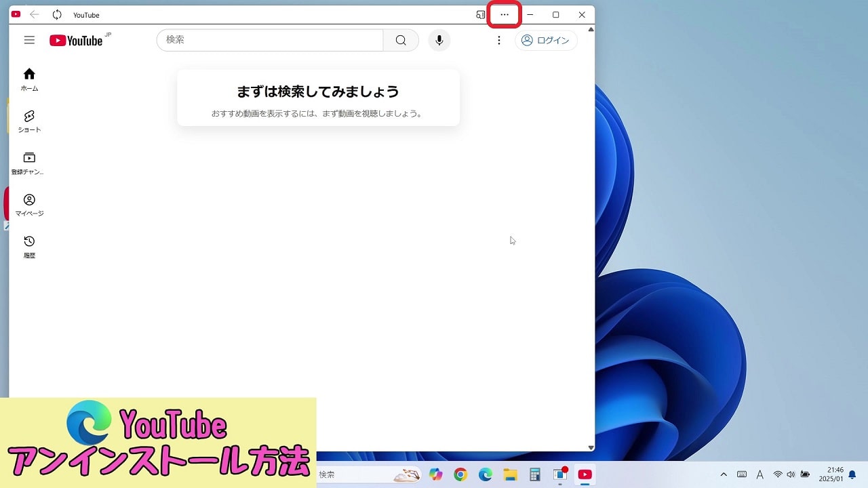Switch IME input mode indicator A
Screen dimensions: 868x488
tap(760, 474)
